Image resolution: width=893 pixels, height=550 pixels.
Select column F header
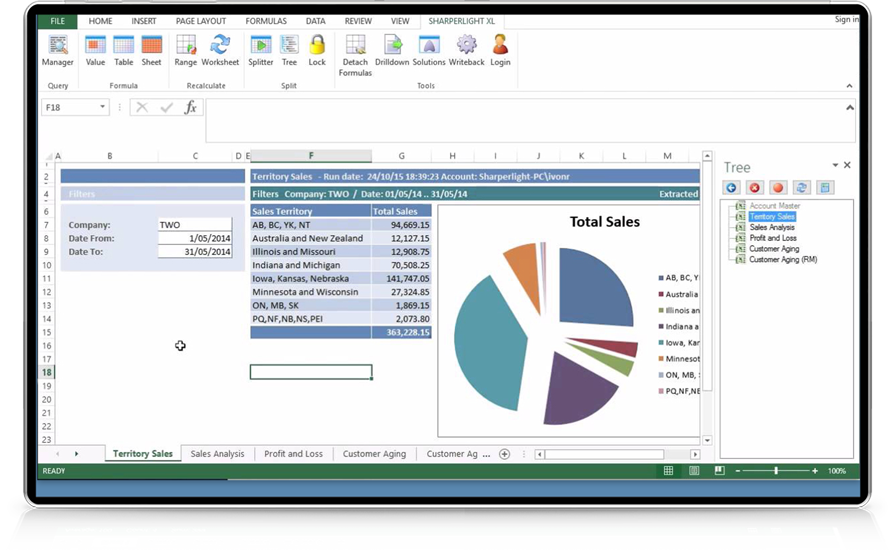[311, 155]
